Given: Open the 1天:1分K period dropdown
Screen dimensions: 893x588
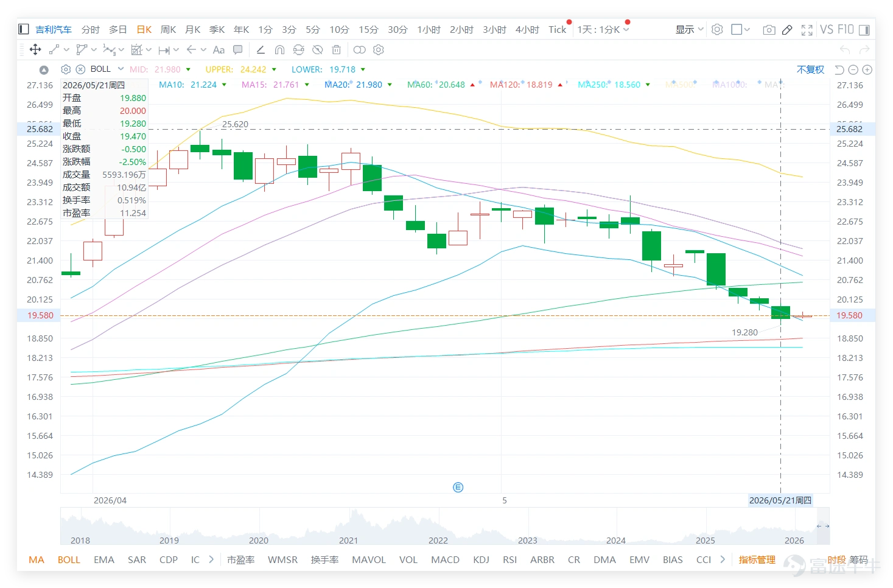Looking at the screenshot, I should click(x=603, y=29).
